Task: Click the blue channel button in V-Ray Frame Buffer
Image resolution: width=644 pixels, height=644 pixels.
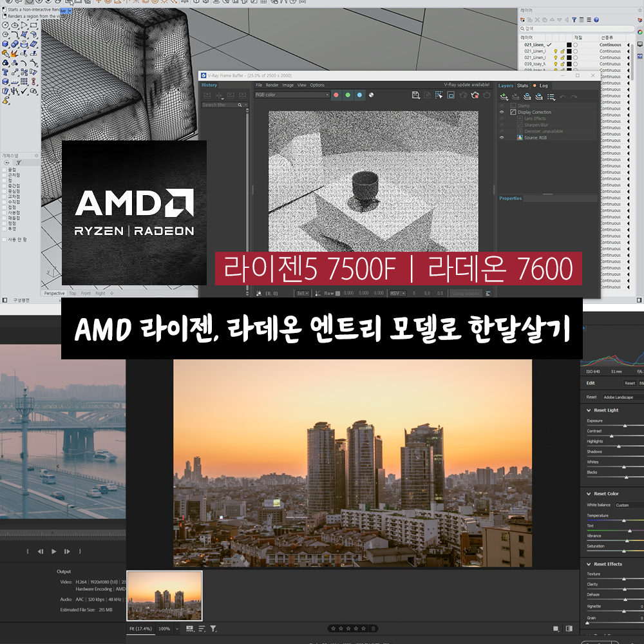Action: 359,95
